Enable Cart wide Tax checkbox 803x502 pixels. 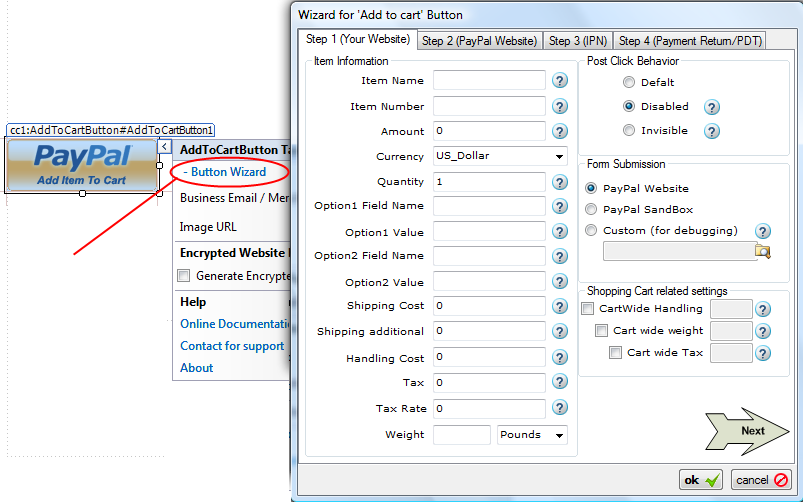pyautogui.click(x=615, y=352)
